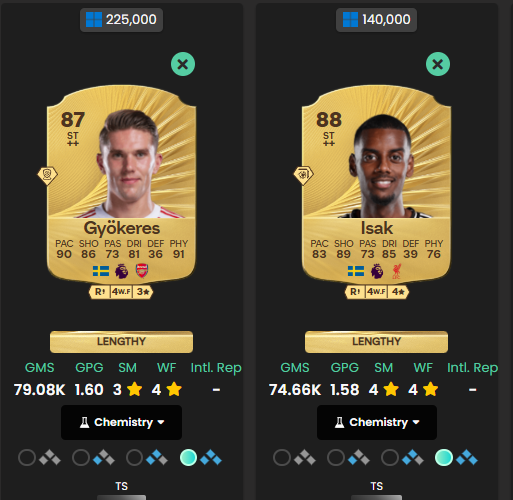The height and width of the screenshot is (500, 513).
Task: Select one-chemistry radio under Isak
Action: (x=336, y=457)
